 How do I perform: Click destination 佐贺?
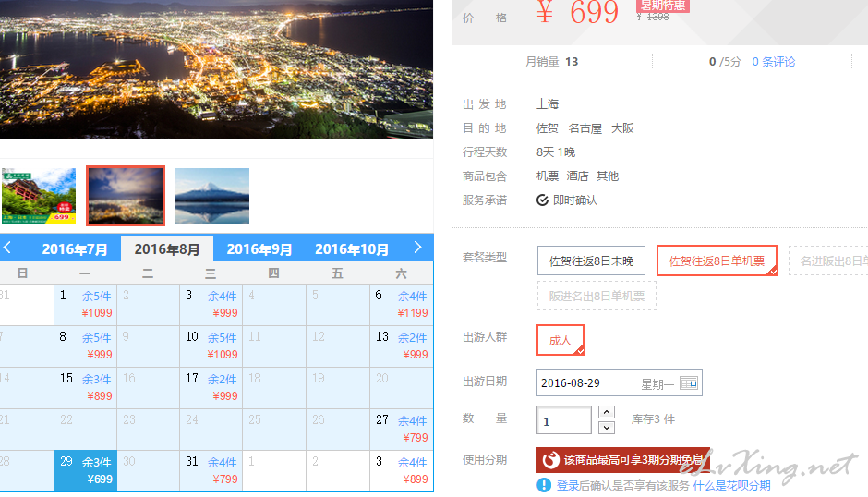547,128
